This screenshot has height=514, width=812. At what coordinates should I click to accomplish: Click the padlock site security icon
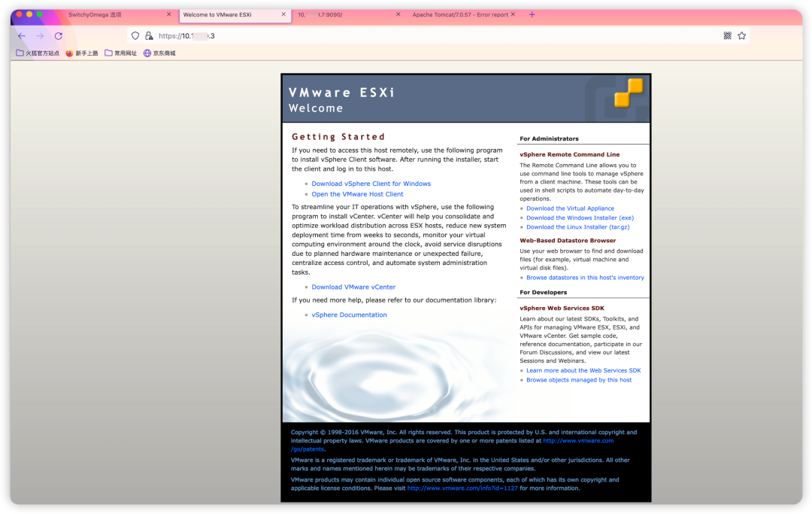click(149, 36)
